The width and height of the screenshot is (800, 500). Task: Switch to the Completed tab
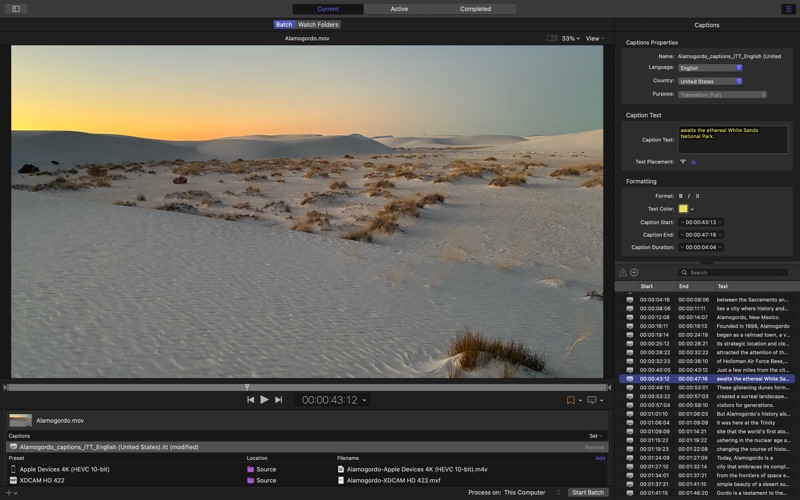coord(475,9)
